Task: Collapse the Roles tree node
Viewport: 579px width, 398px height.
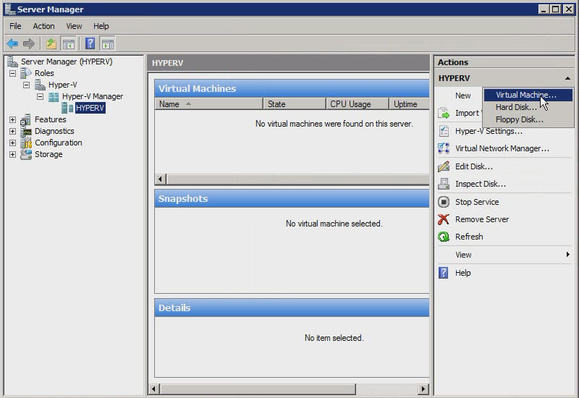Action: (x=13, y=73)
